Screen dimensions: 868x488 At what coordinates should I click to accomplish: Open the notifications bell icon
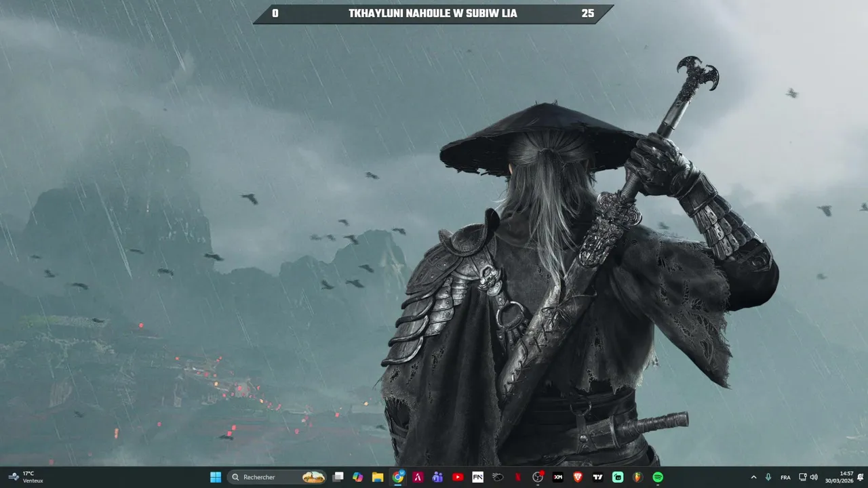pyautogui.click(x=860, y=477)
